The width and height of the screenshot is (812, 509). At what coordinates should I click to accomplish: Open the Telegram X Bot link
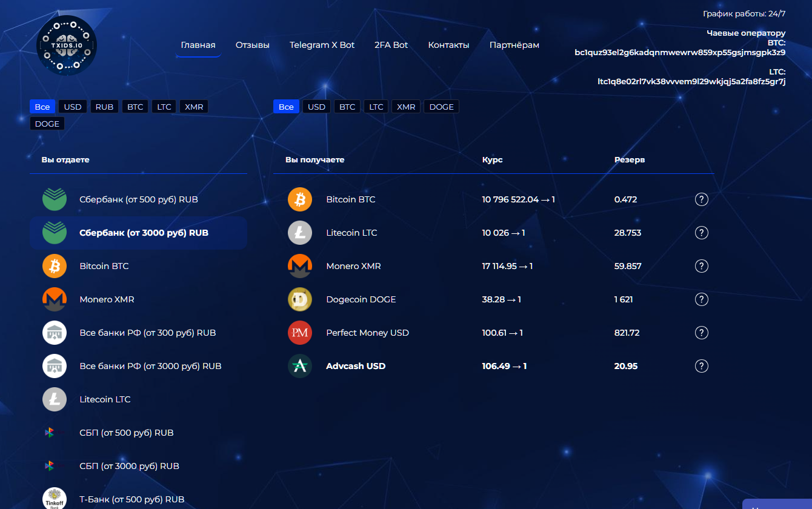[x=322, y=45]
